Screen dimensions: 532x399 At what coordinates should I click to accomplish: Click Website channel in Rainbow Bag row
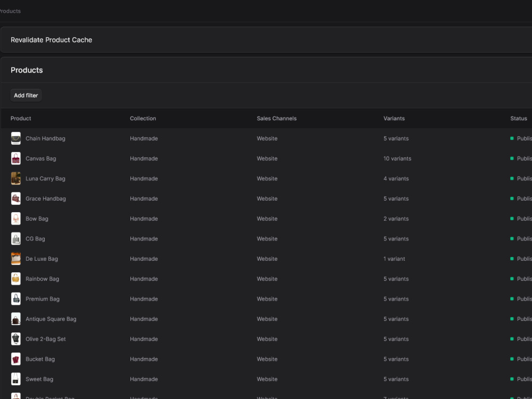coord(267,279)
